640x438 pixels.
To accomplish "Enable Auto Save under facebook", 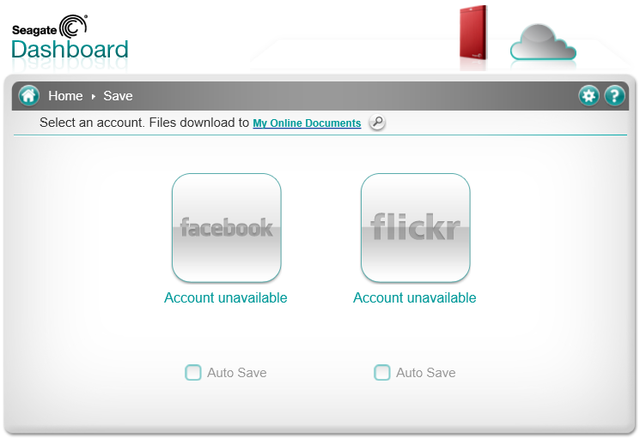I will click(x=193, y=372).
